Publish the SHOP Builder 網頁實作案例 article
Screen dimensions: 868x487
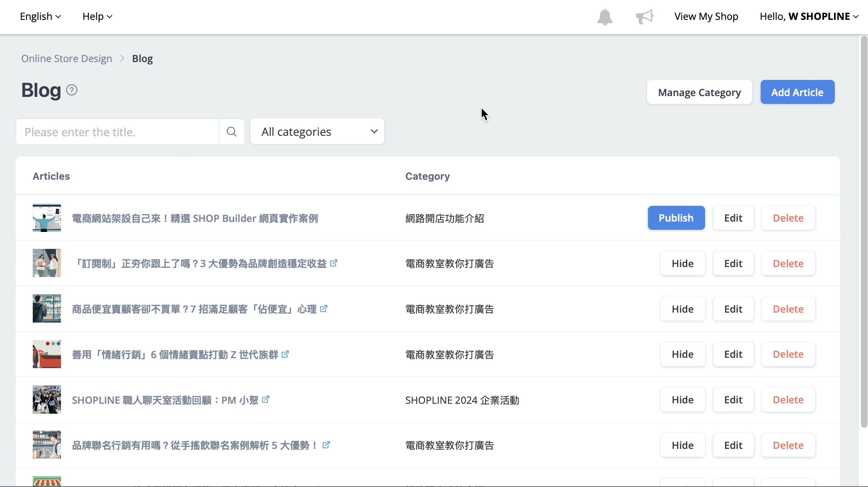click(x=676, y=218)
